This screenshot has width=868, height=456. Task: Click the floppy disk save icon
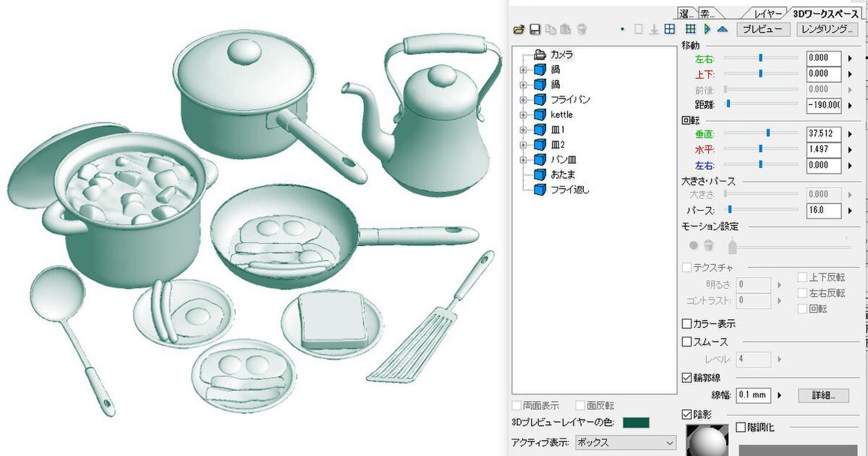tap(535, 30)
